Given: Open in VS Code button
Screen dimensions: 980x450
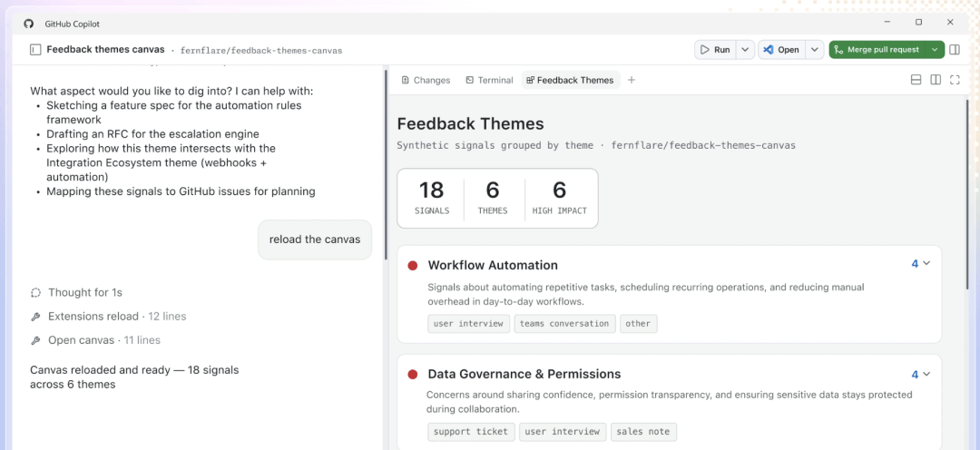Looking at the screenshot, I should pos(781,49).
